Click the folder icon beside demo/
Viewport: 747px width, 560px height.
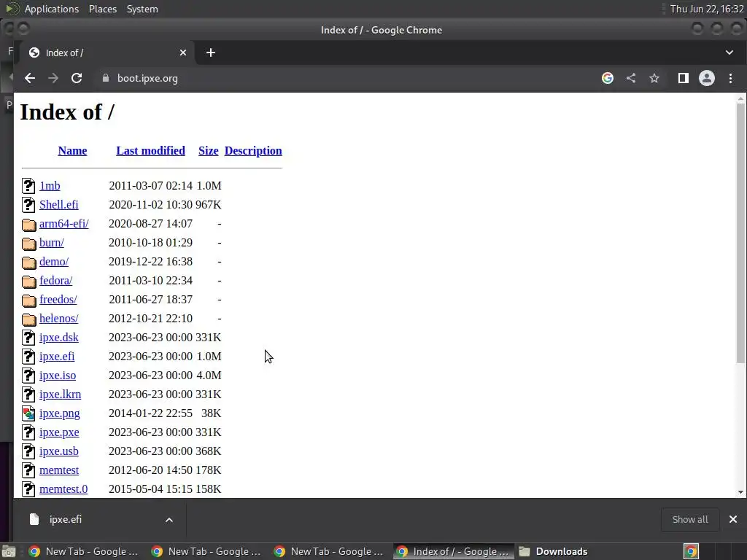[28, 262]
